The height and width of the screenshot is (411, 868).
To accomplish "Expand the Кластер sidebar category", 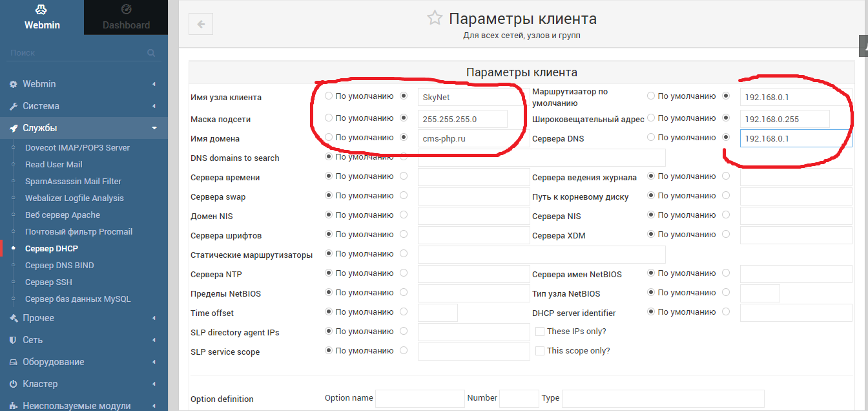I will [x=84, y=384].
